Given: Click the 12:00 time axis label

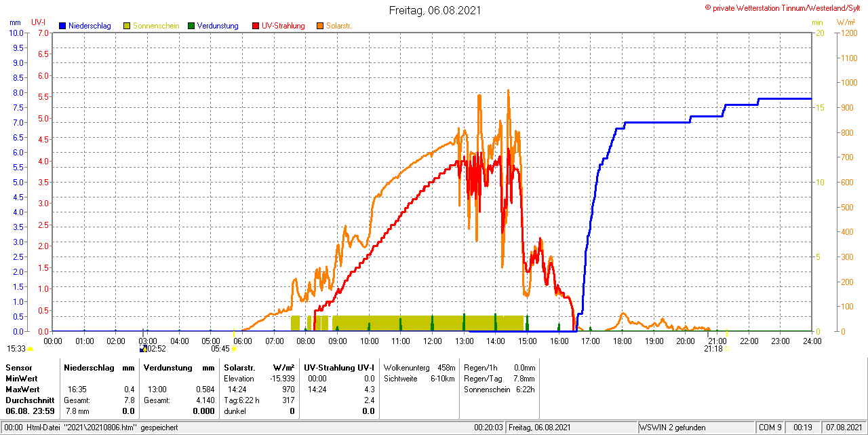Looking at the screenshot, I should pyautogui.click(x=432, y=341).
